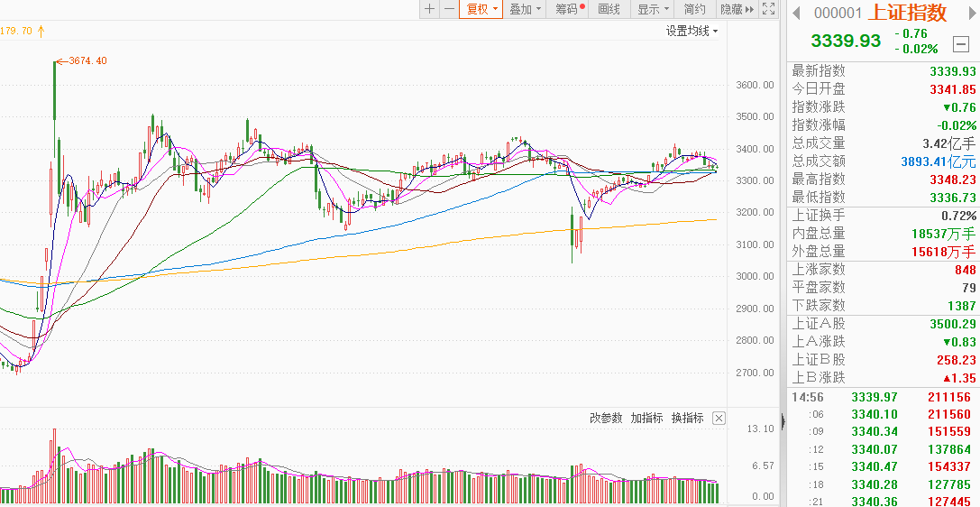Open the 复权 dropdown
The width and height of the screenshot is (980, 507).
click(x=481, y=9)
